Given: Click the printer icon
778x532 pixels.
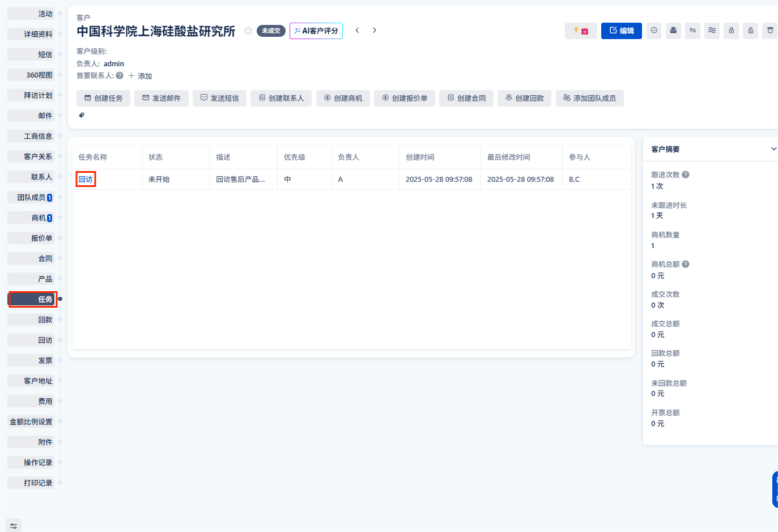Looking at the screenshot, I should coord(673,31).
